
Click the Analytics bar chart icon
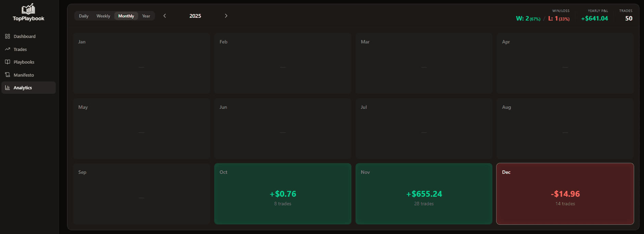click(x=8, y=88)
